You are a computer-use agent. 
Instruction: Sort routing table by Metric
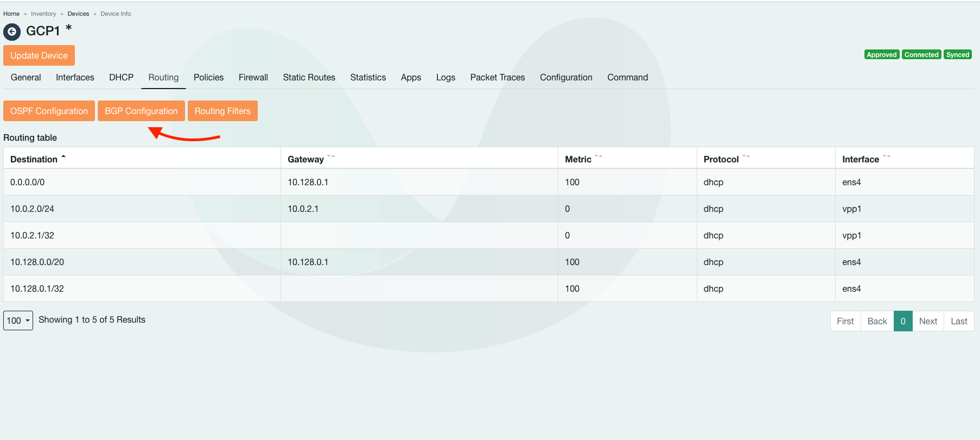pyautogui.click(x=578, y=159)
